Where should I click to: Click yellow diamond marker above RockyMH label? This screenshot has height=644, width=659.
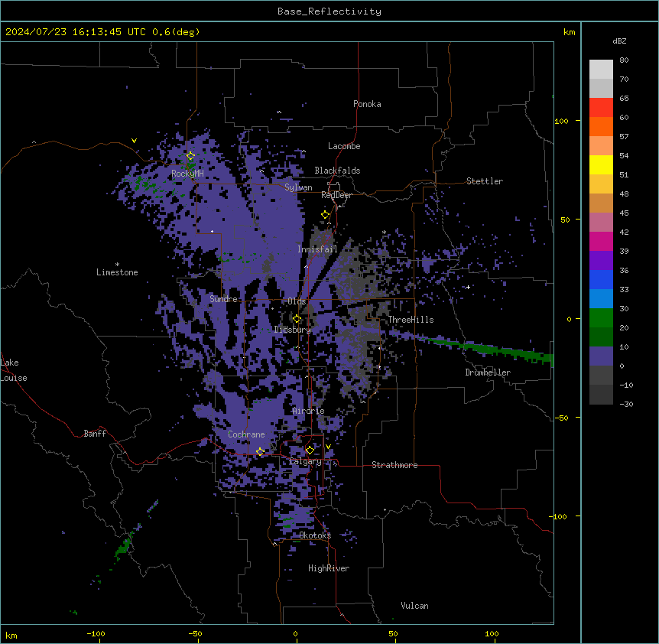[x=190, y=156]
